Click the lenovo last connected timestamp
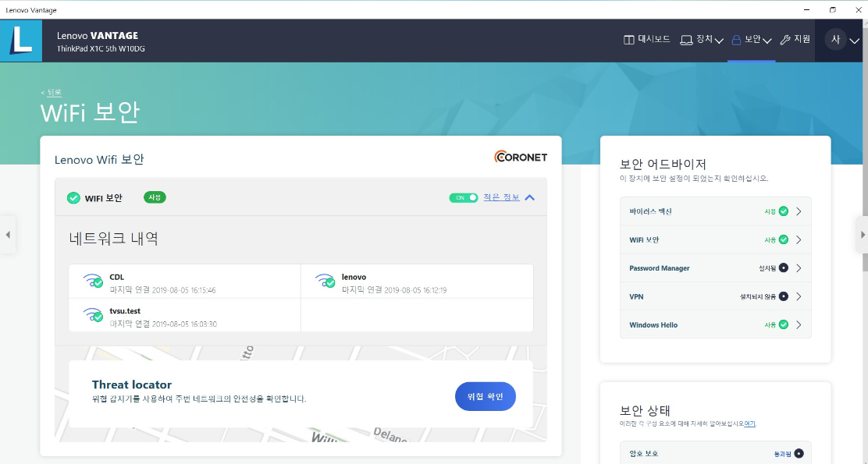 pos(394,290)
